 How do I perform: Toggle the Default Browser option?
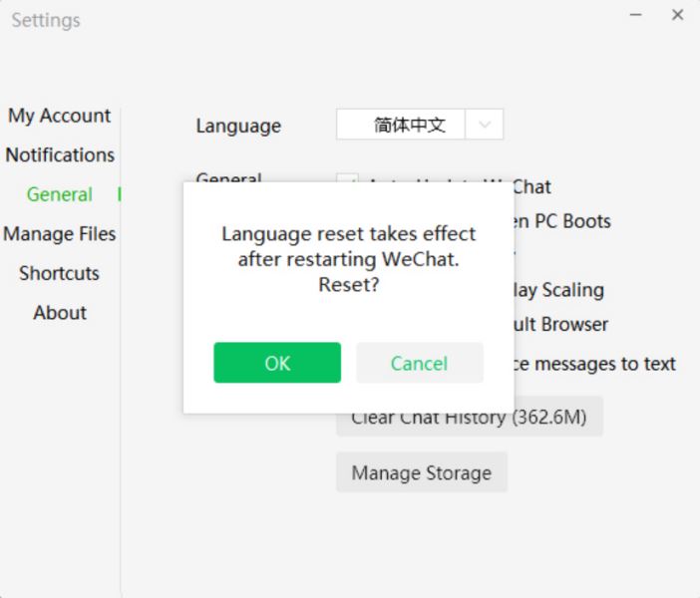[x=560, y=324]
